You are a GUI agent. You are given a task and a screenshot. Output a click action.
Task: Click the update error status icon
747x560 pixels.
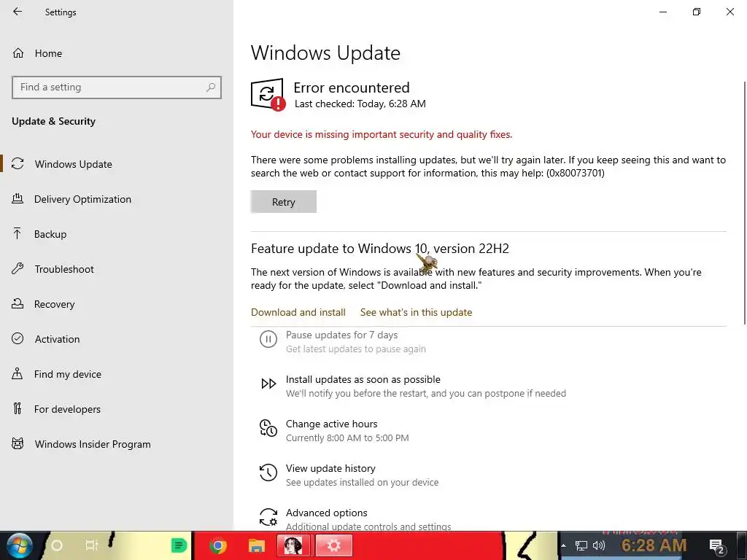268,95
